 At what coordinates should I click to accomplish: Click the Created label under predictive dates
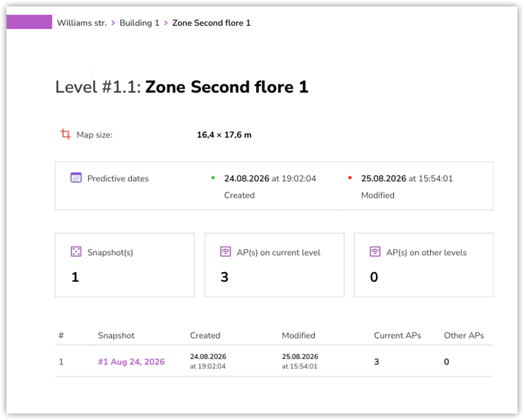(239, 195)
